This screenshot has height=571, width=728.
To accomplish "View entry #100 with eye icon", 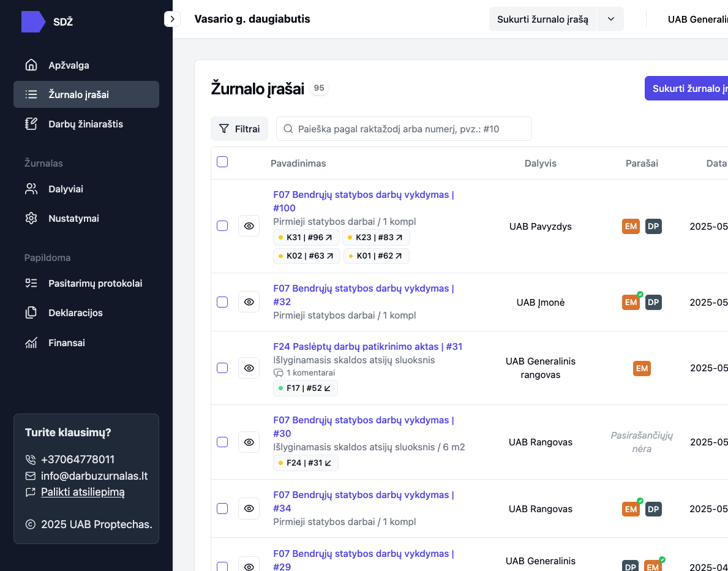I will click(x=249, y=226).
